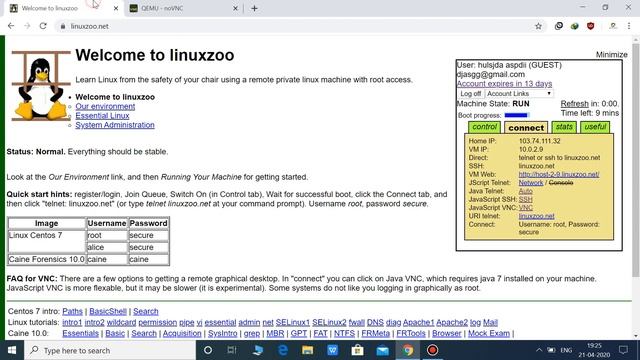
Task: Launch Microsoft Edge from the taskbar
Action: (282, 350)
